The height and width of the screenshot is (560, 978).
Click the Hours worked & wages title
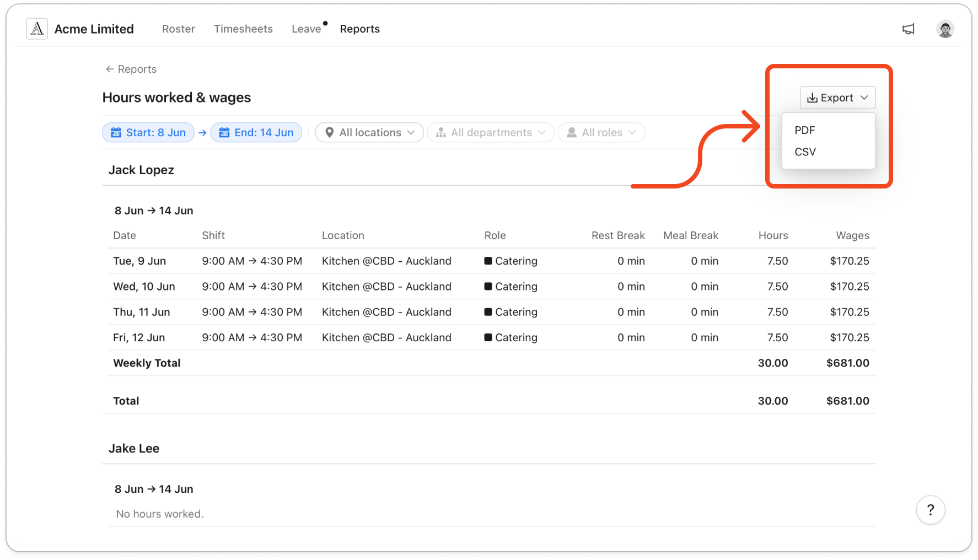pos(176,98)
